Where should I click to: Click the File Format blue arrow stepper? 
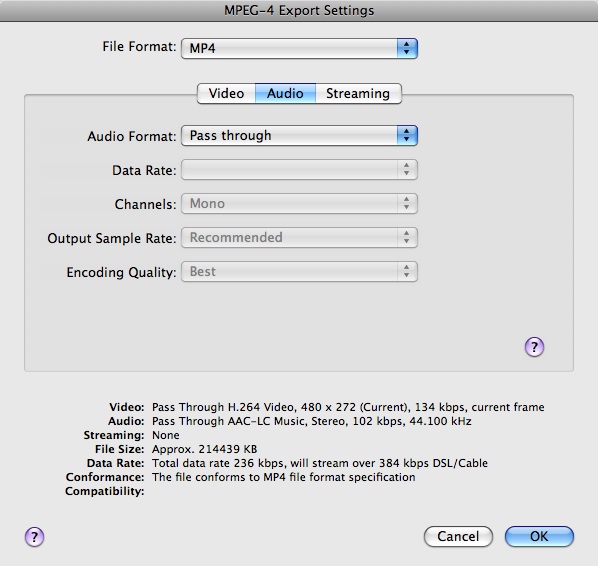click(x=407, y=48)
